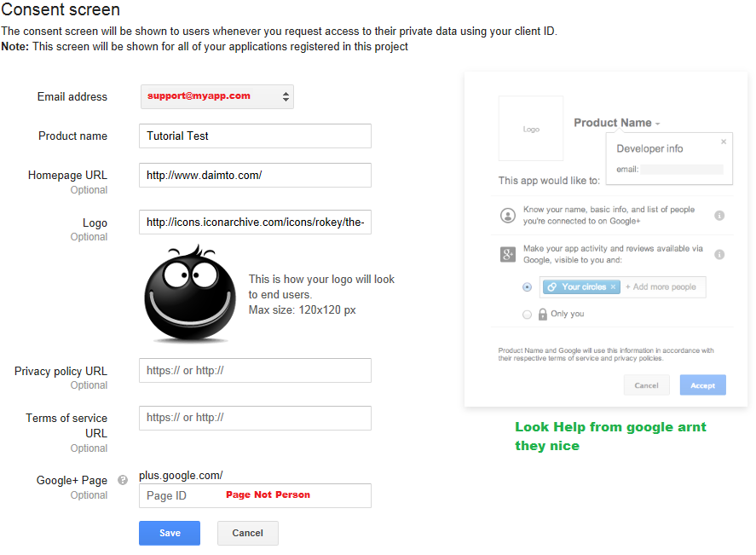Click the Save button
756x555 pixels.
tap(170, 533)
